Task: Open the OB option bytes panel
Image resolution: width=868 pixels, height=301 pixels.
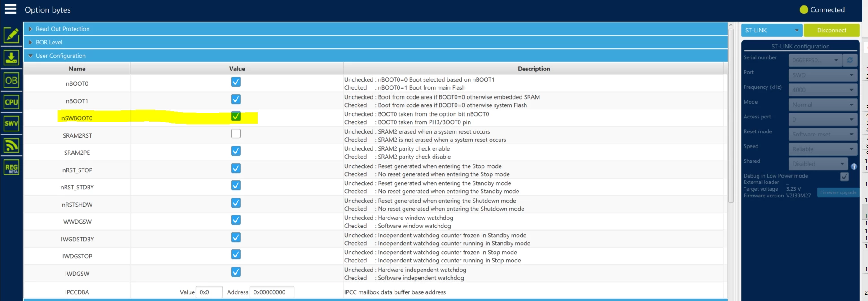Action: [x=11, y=80]
